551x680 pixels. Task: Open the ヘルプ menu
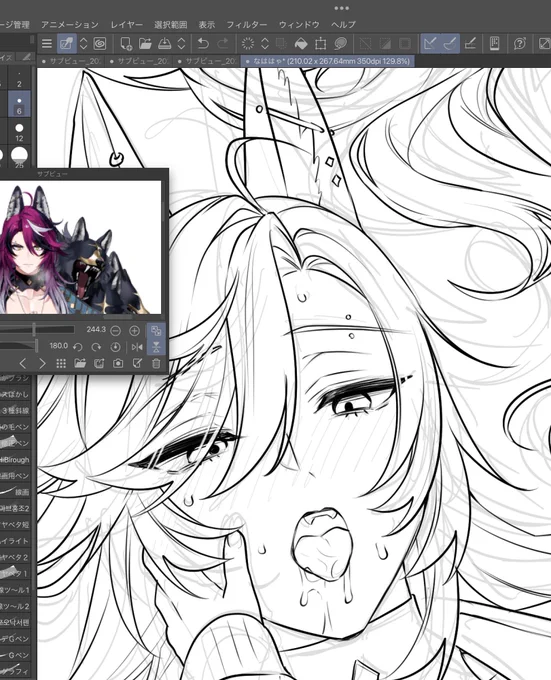[343, 25]
